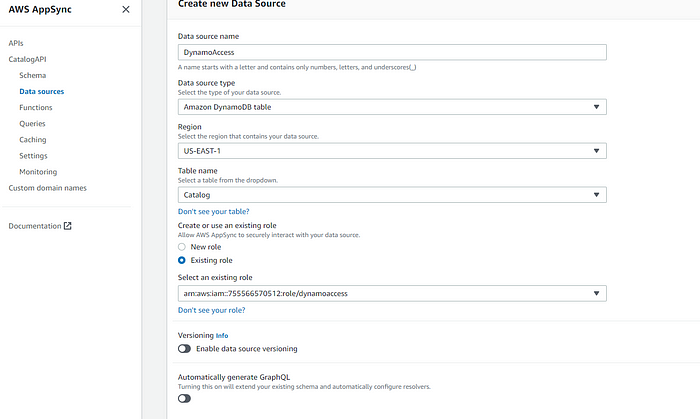Select the New role radio option
The image size is (700, 419).
click(x=182, y=246)
